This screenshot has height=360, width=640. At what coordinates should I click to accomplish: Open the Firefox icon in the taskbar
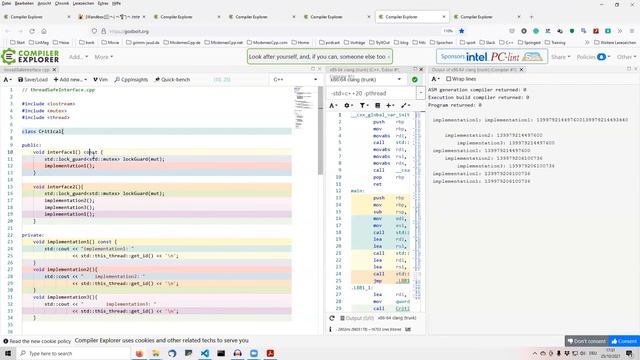click(139, 353)
